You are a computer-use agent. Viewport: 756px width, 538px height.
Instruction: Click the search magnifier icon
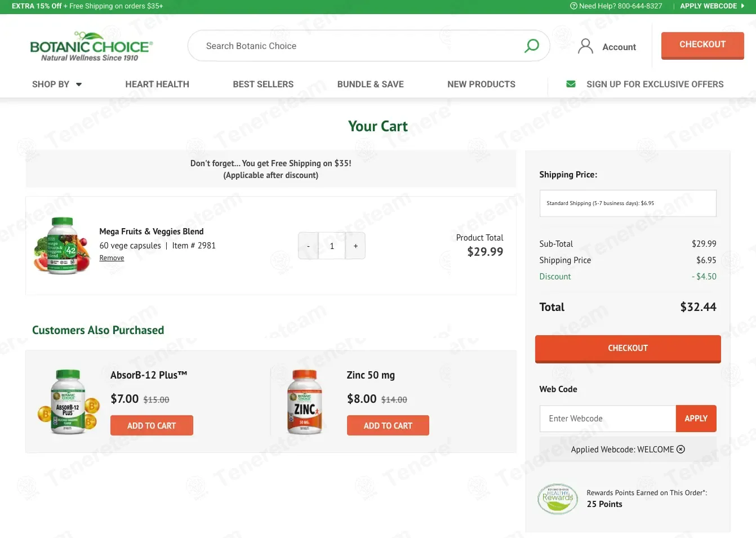pyautogui.click(x=532, y=46)
